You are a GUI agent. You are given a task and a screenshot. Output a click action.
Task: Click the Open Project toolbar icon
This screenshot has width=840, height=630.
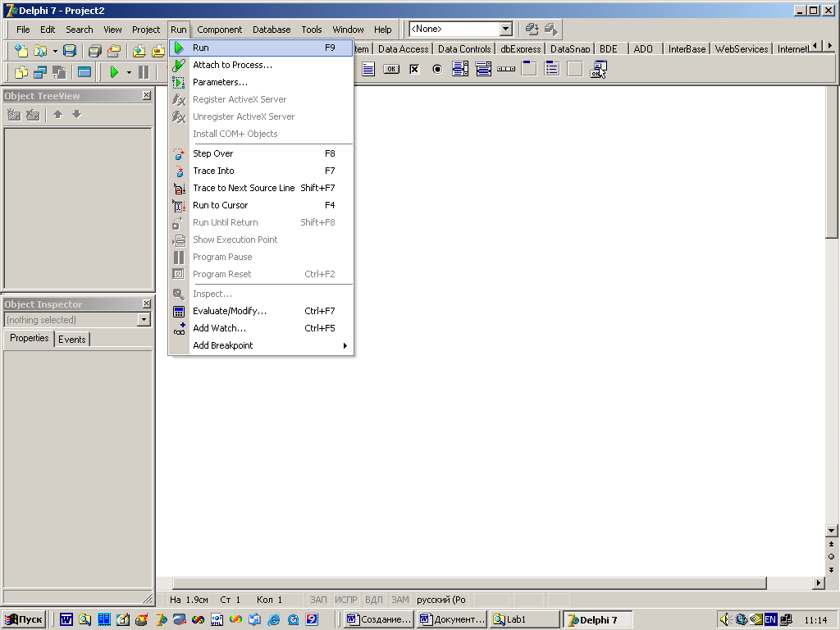click(x=113, y=50)
